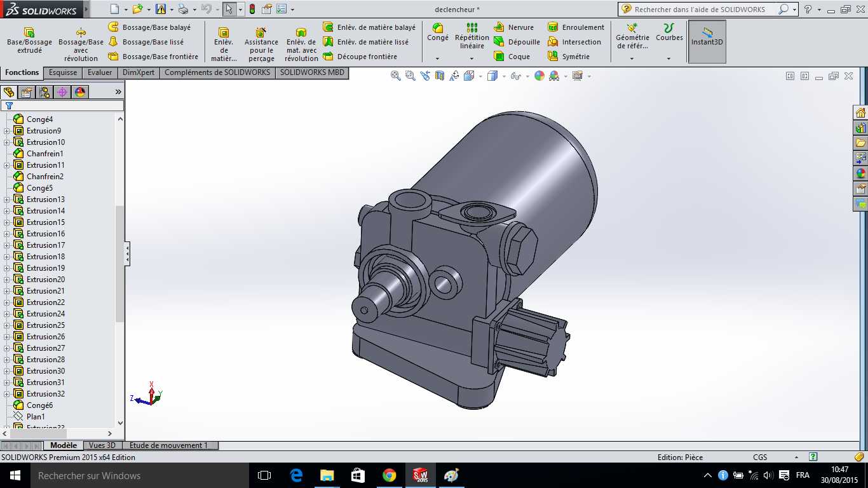Open the View Orientation cube icon
The image size is (868, 488).
point(469,76)
